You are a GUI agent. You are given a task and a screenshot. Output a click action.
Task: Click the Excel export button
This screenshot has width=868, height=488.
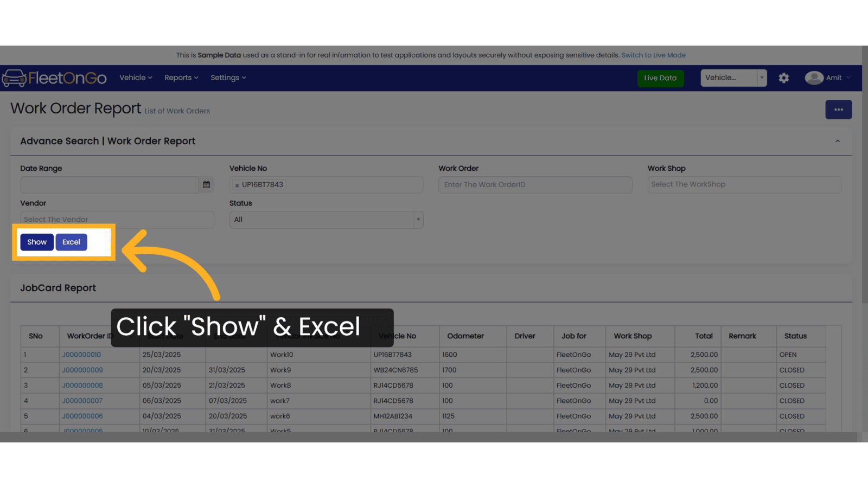tap(71, 242)
